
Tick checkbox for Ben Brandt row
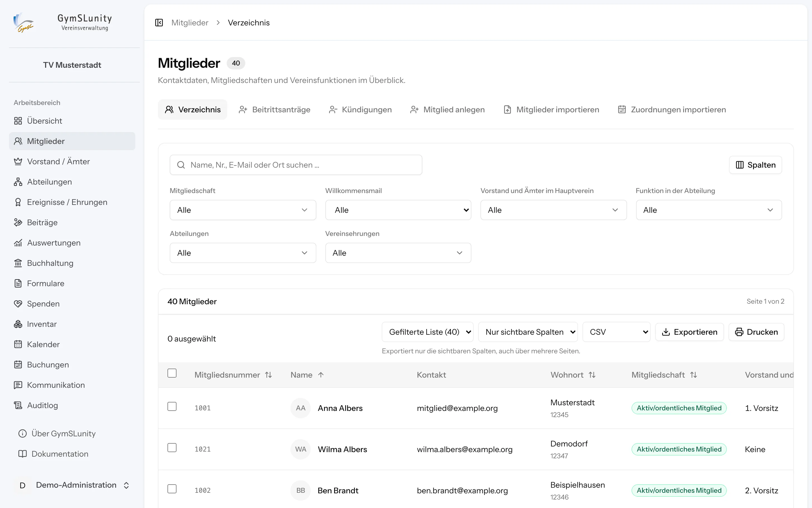click(x=172, y=489)
